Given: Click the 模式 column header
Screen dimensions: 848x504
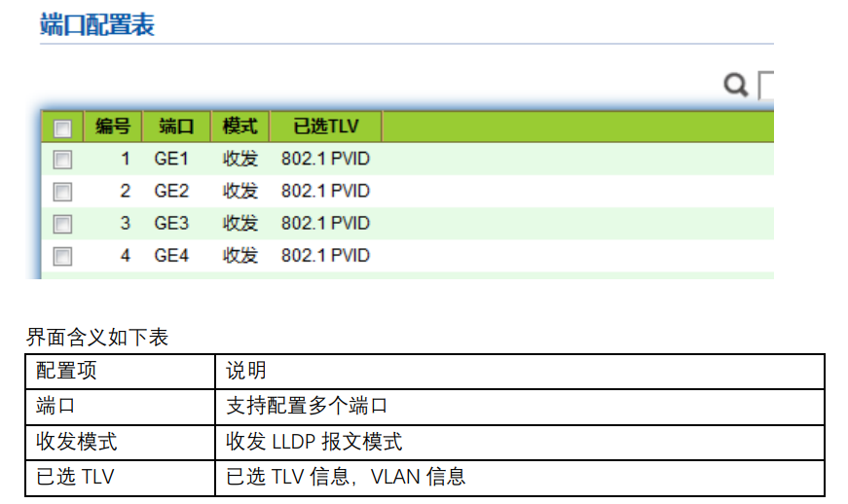Looking at the screenshot, I should (240, 126).
